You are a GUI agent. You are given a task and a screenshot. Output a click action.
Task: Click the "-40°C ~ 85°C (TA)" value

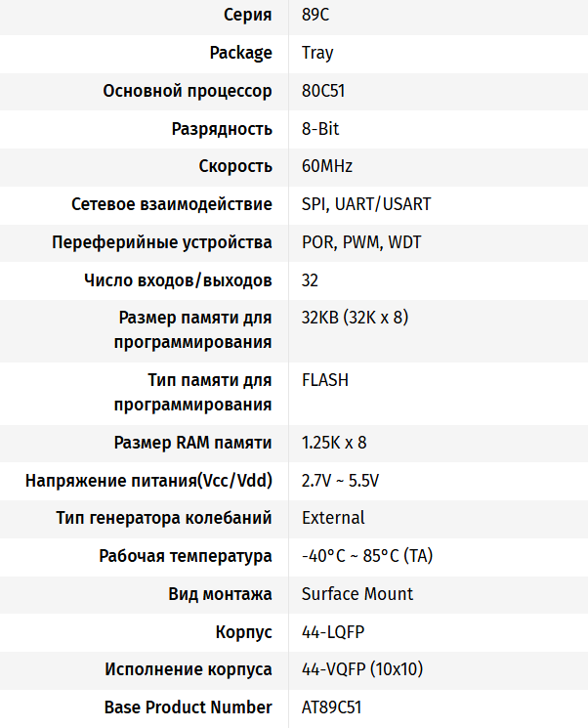pyautogui.click(x=367, y=556)
